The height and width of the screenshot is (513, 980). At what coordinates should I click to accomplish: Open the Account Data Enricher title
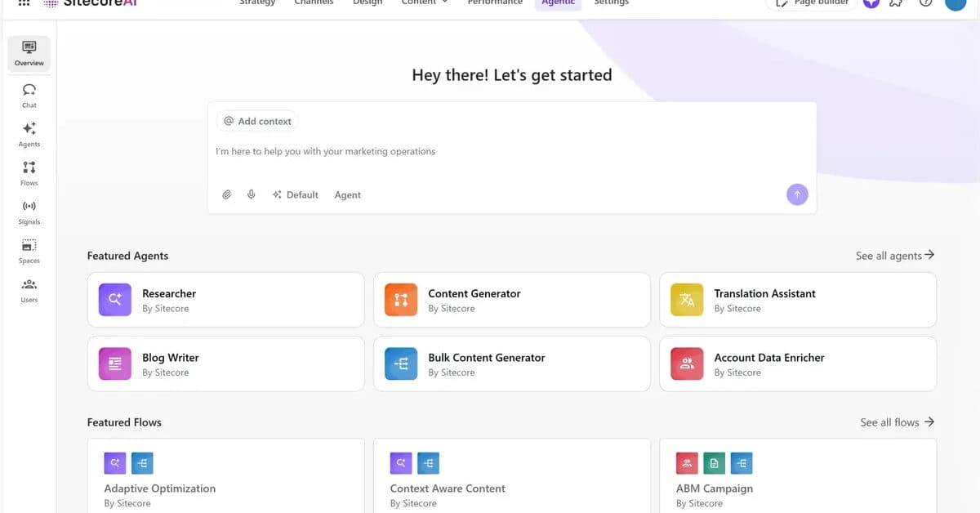point(769,357)
